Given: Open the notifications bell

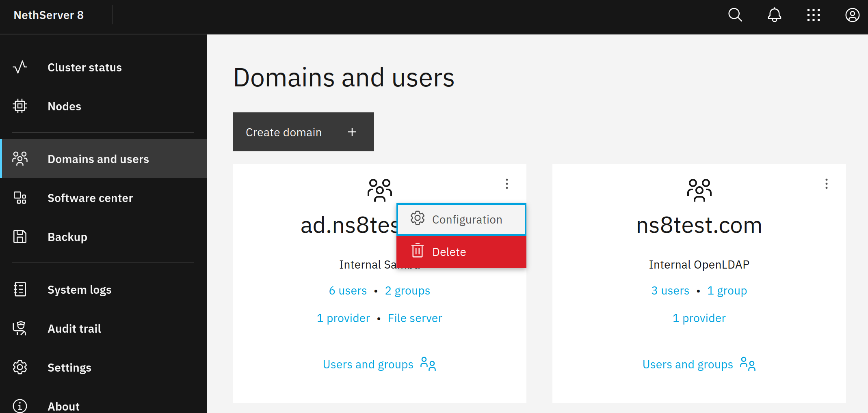Looking at the screenshot, I should [x=774, y=15].
